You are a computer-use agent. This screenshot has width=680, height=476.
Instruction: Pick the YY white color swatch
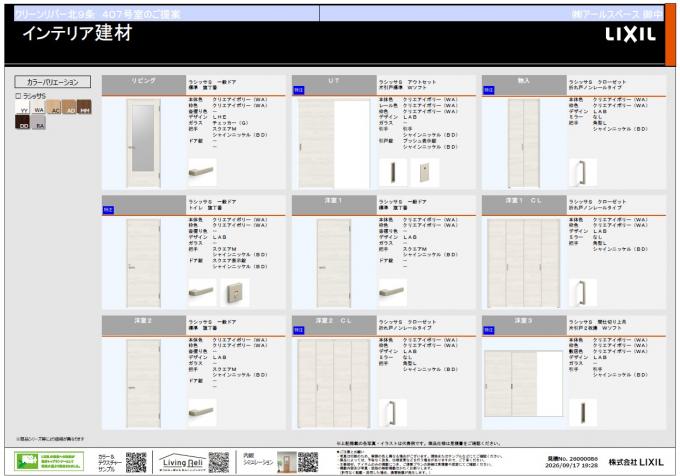22,107
